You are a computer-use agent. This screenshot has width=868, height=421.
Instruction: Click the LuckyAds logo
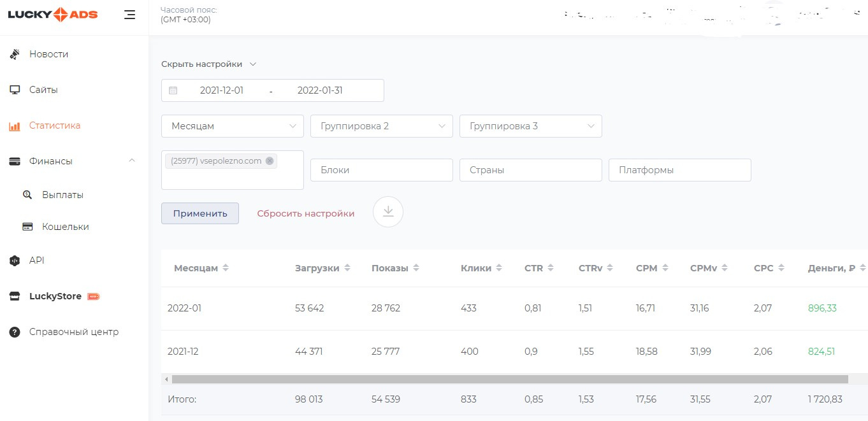(x=52, y=15)
